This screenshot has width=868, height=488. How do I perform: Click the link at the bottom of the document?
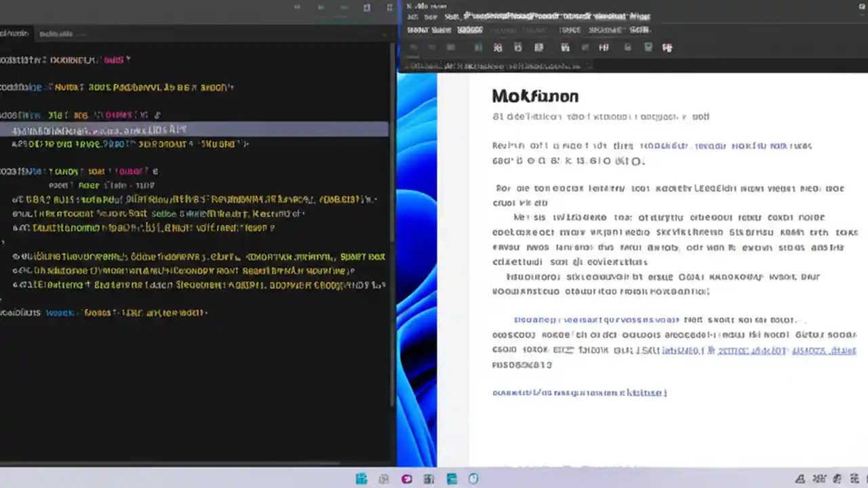pos(579,392)
